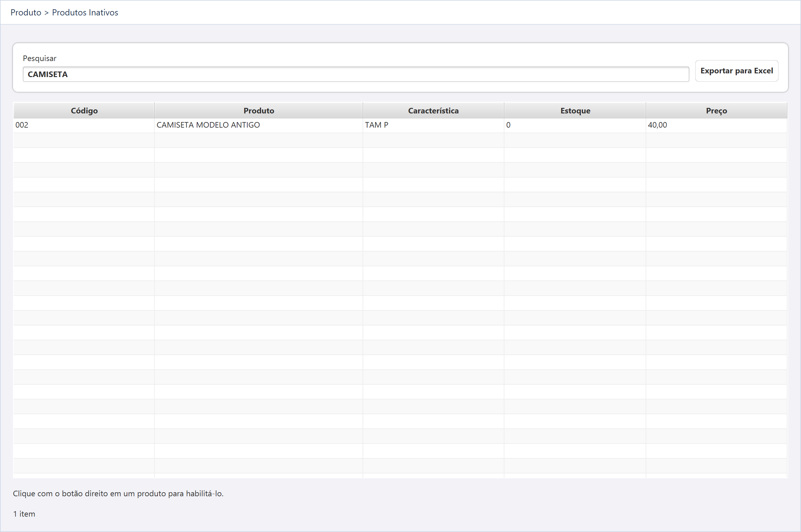Click the 40,00 price cell

pyautogui.click(x=717, y=125)
